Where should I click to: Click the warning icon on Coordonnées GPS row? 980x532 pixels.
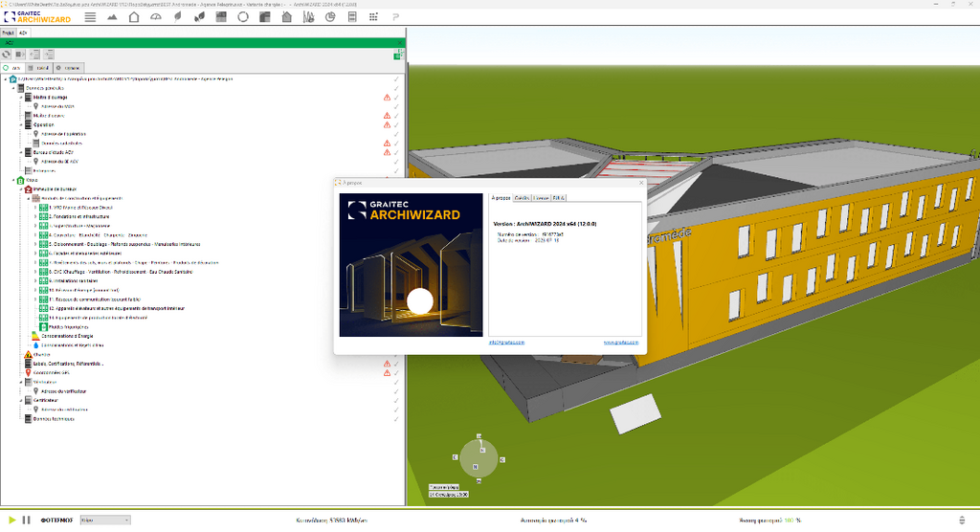387,372
